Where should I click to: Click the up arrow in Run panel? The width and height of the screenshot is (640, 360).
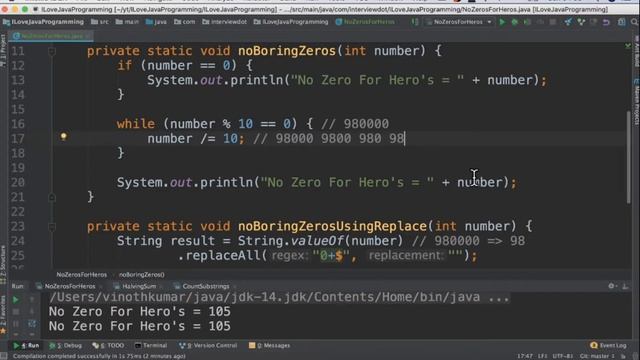32,300
